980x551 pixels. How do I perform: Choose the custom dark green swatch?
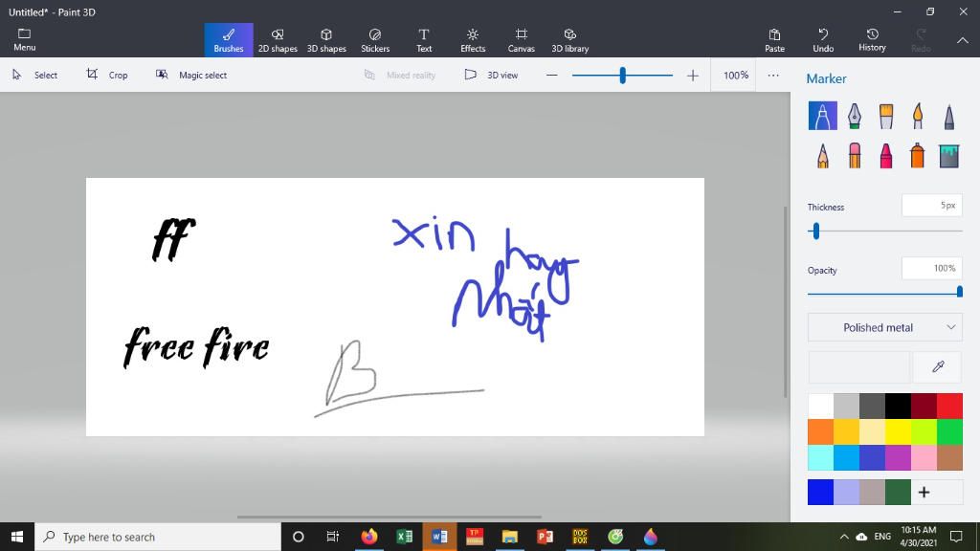click(x=898, y=493)
